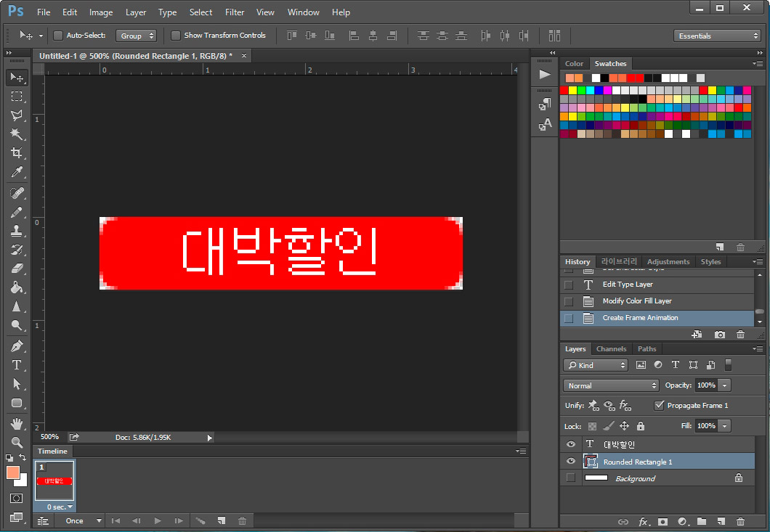The width and height of the screenshot is (770, 532).
Task: Uncheck Propagate Frame 1
Action: 660,406
